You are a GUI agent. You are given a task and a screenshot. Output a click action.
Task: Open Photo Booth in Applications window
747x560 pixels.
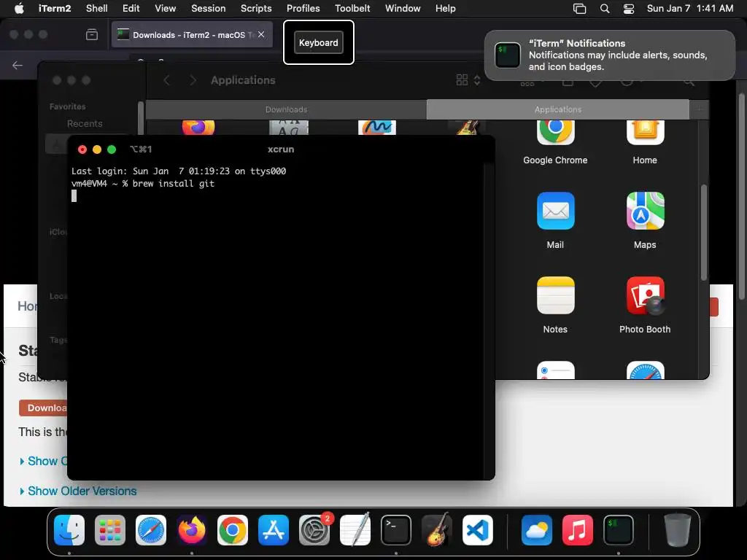click(x=645, y=295)
